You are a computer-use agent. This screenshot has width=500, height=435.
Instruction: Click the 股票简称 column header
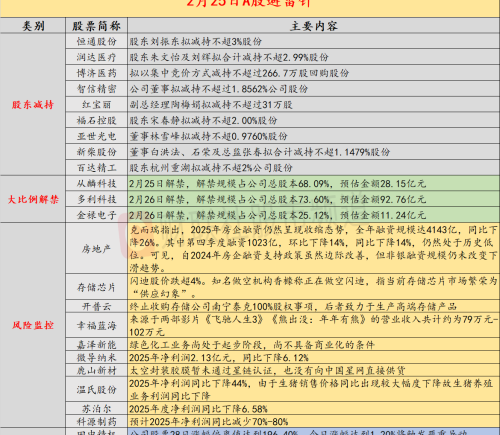click(x=96, y=26)
